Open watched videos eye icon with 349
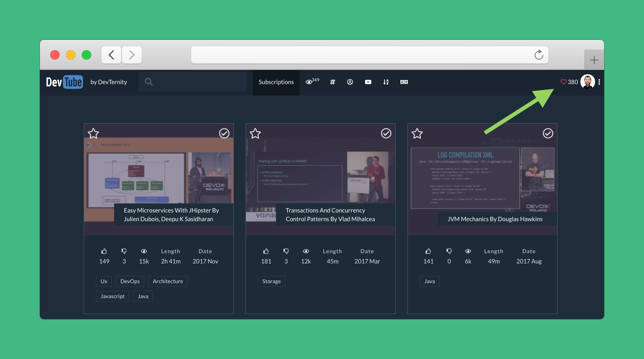The height and width of the screenshot is (359, 644). click(312, 82)
